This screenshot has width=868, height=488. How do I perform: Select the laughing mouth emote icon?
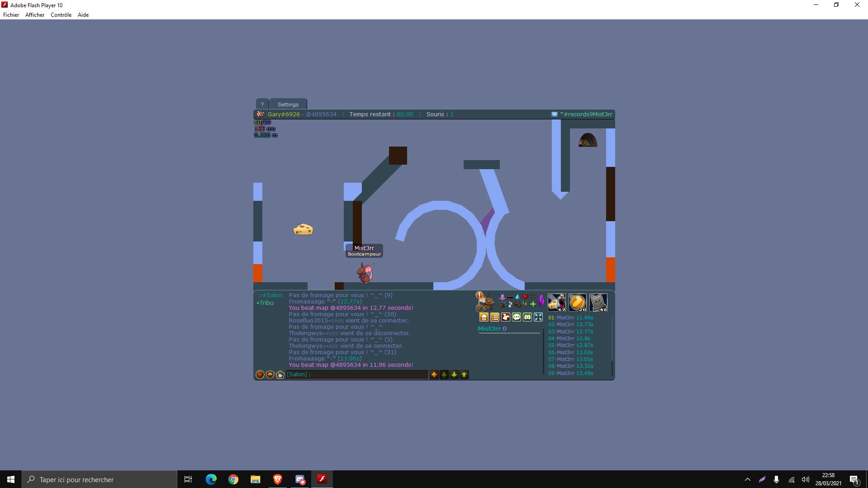[x=510, y=297]
